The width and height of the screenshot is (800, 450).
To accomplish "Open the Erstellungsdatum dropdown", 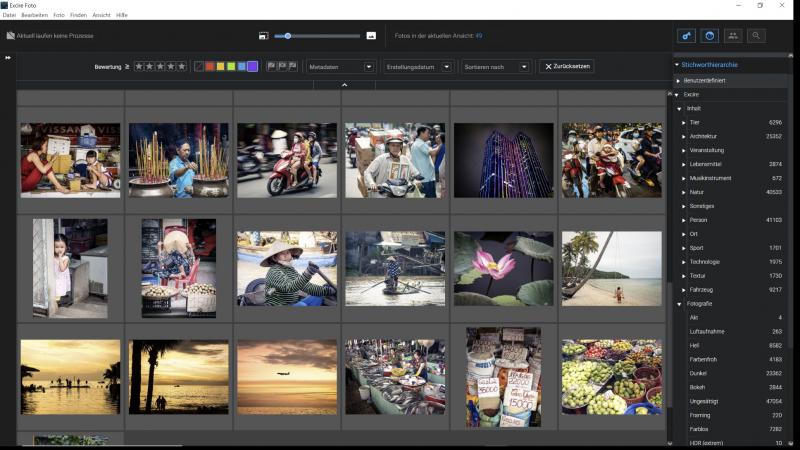I will 419,66.
